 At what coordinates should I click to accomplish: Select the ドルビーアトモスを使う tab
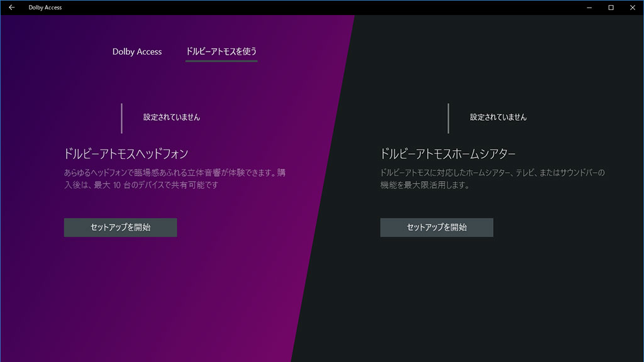click(221, 52)
